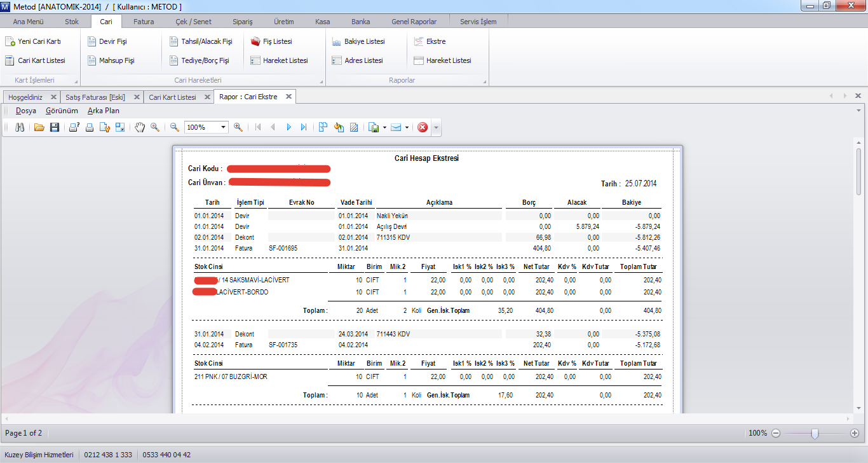This screenshot has height=463, width=868.
Task: Save the report with the floppy disk icon
Action: pos(55,127)
